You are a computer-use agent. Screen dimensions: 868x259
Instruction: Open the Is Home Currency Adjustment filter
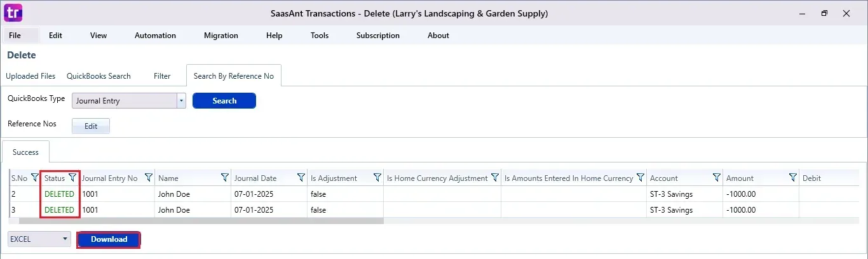point(494,178)
